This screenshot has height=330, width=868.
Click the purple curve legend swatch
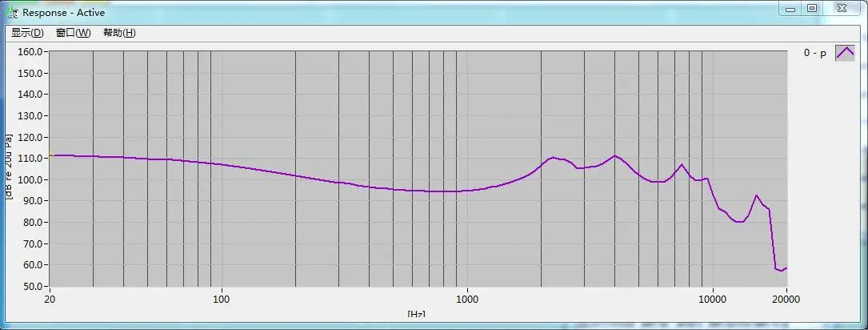pyautogui.click(x=845, y=53)
